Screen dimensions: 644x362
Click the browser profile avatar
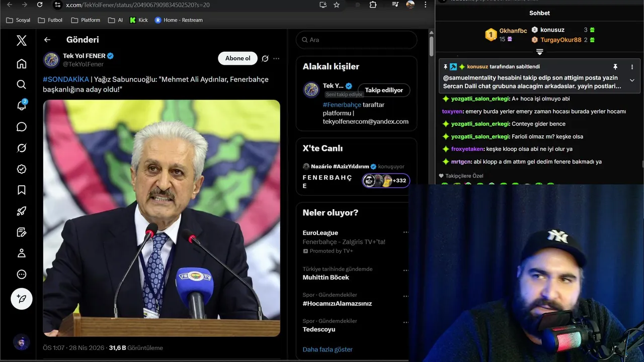411,5
